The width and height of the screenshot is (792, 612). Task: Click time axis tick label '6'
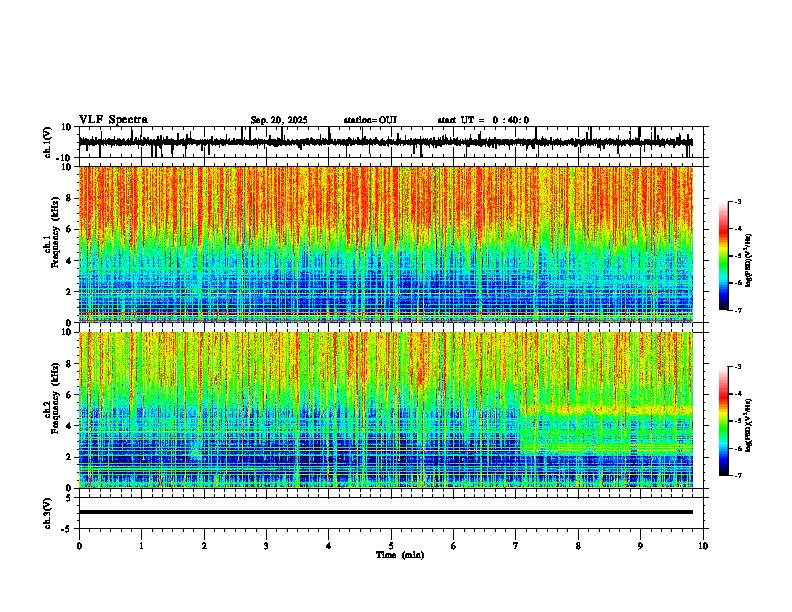453,546
